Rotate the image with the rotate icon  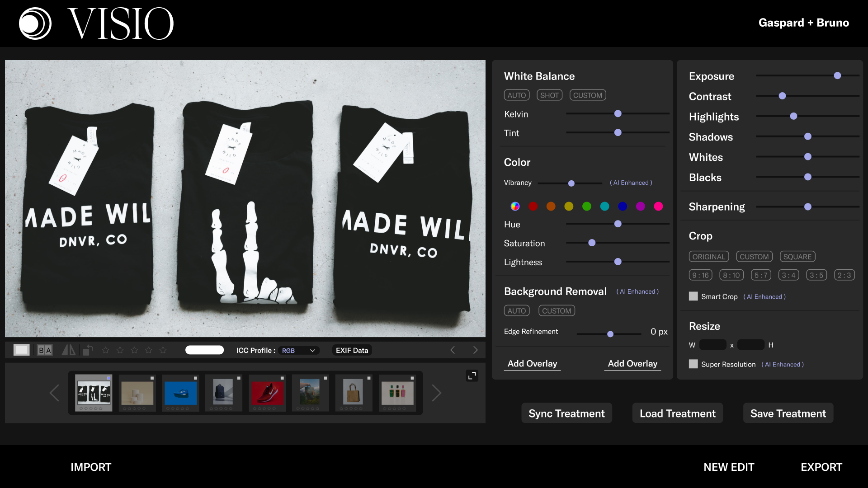[88, 350]
